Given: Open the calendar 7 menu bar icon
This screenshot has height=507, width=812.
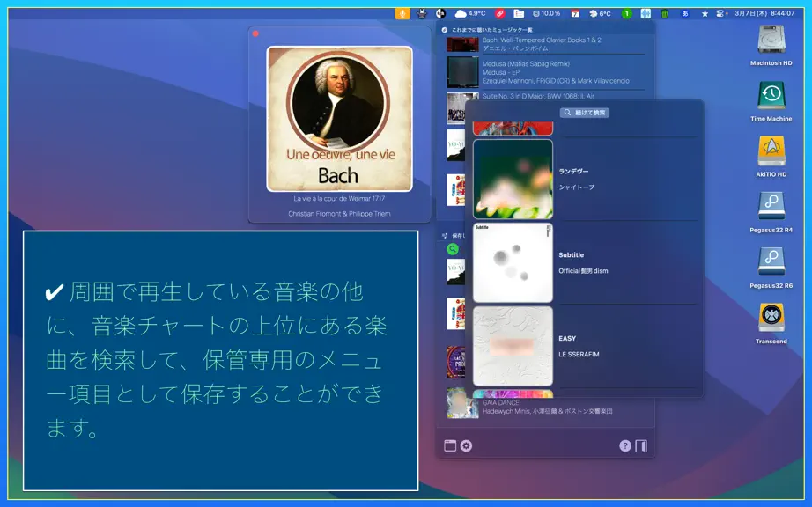Looking at the screenshot, I should (x=575, y=13).
